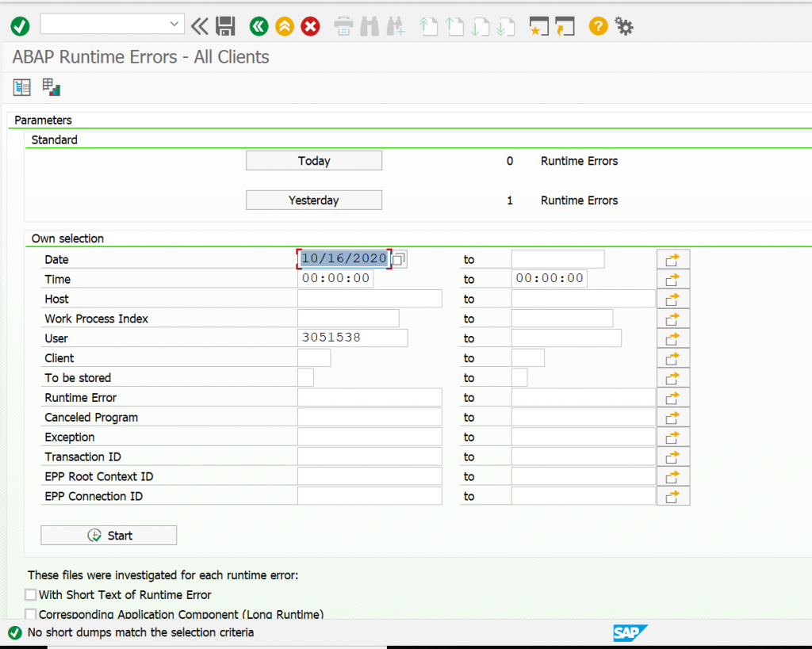
Task: Open multiple selection for EPP Connection ID
Action: tap(672, 496)
